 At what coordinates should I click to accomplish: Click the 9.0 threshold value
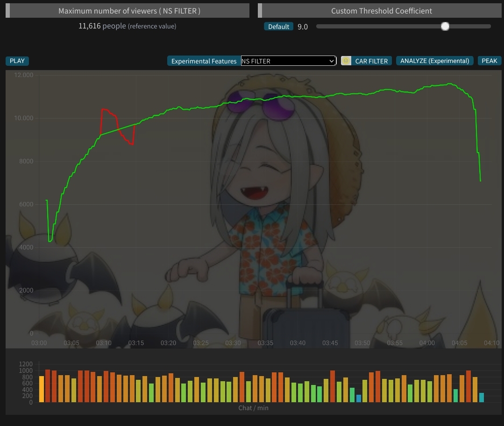coord(303,27)
